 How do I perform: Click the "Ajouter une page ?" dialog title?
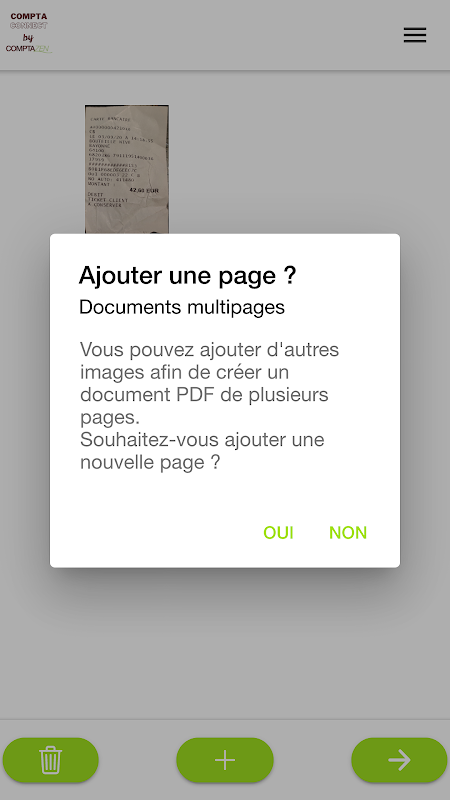coord(187,276)
